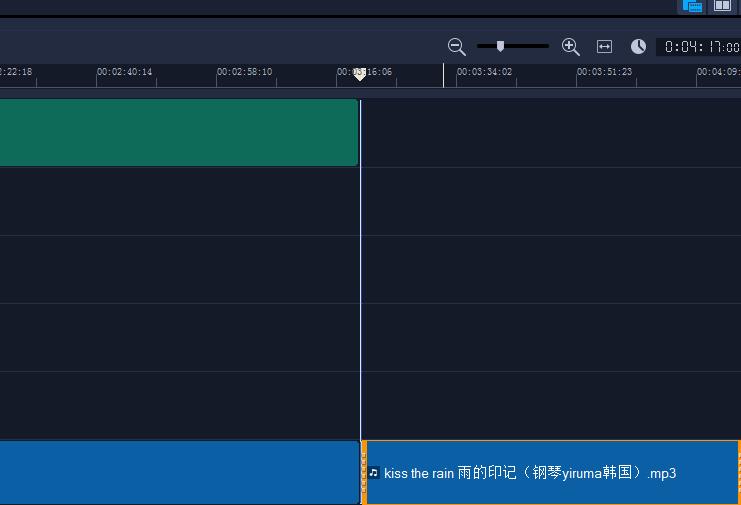This screenshot has height=505, width=741.
Task: Select the blue audio clip before the playhead
Action: click(x=179, y=472)
